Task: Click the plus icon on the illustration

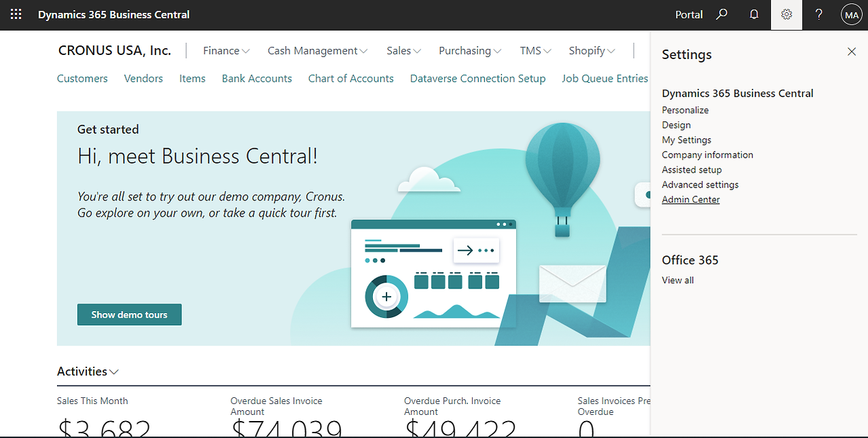Action: coord(386,297)
